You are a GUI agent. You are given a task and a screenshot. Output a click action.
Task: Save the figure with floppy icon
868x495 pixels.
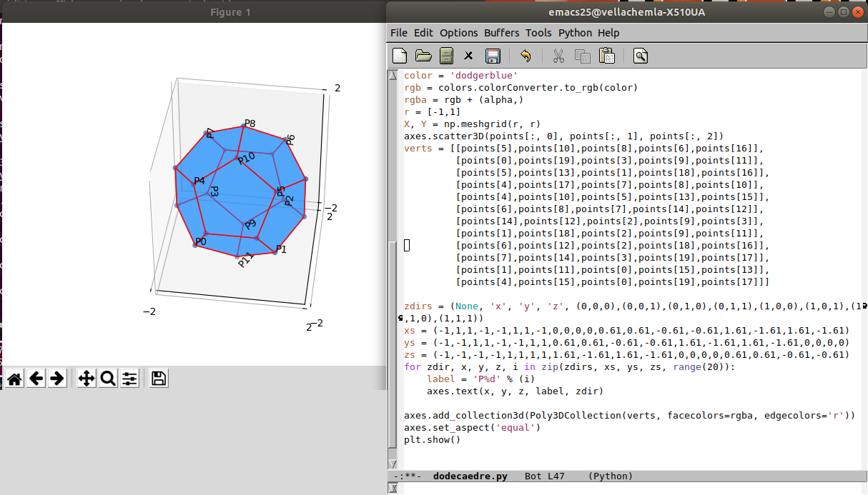[x=159, y=379]
